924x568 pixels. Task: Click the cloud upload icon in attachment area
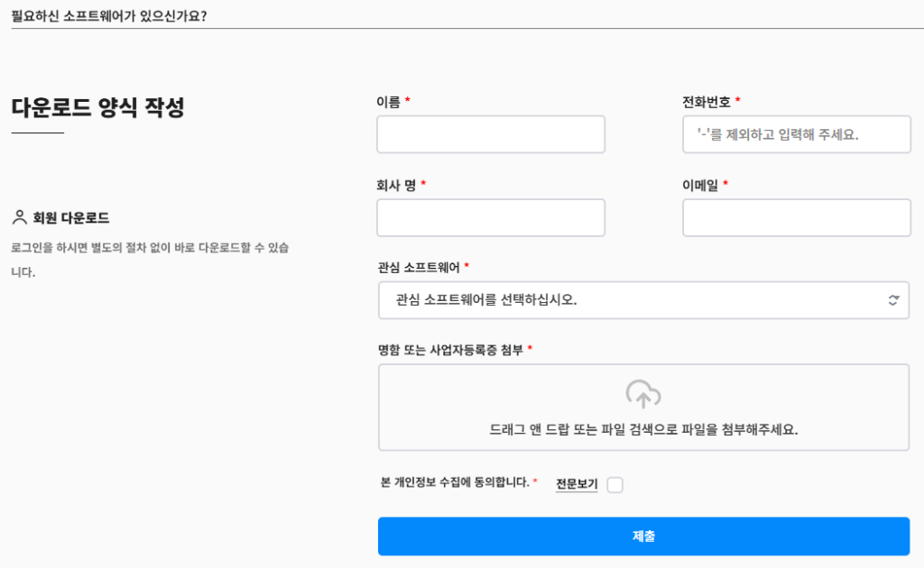point(643,395)
